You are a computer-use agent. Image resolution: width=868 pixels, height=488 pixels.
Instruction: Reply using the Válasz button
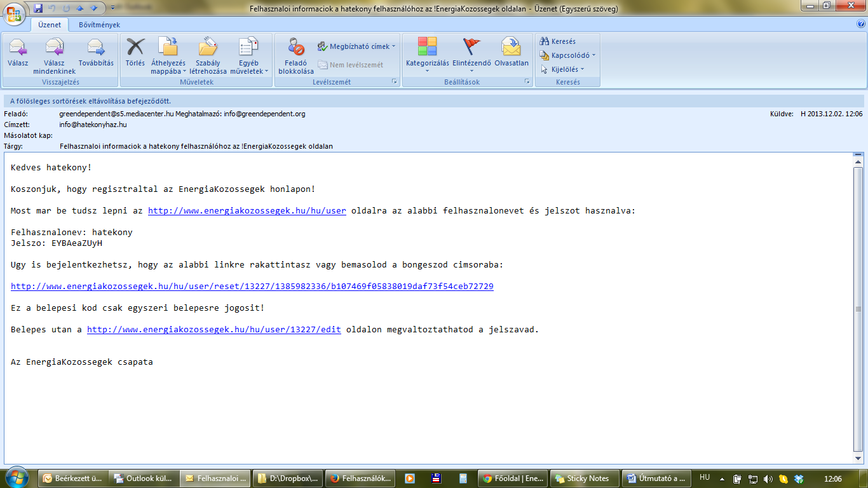tap(18, 53)
